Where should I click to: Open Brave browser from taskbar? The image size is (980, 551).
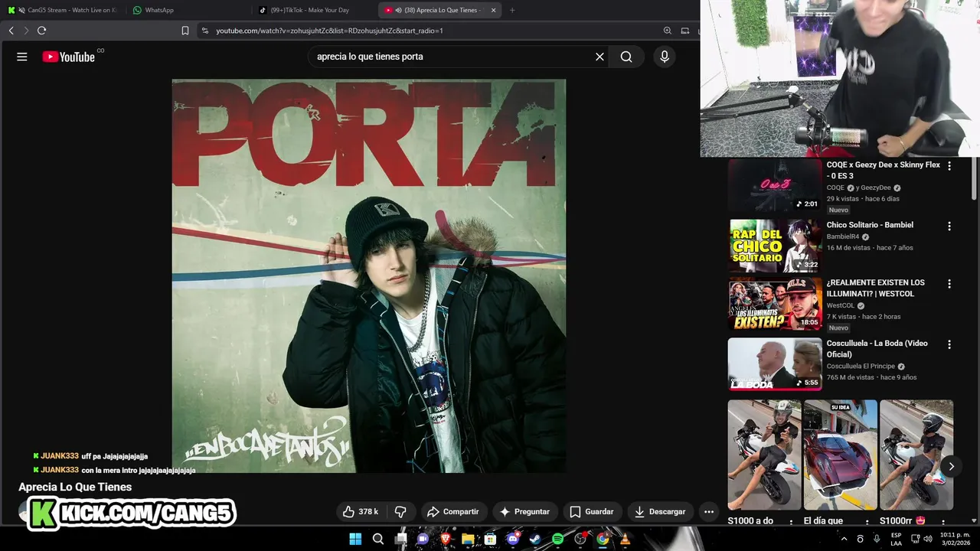click(446, 539)
